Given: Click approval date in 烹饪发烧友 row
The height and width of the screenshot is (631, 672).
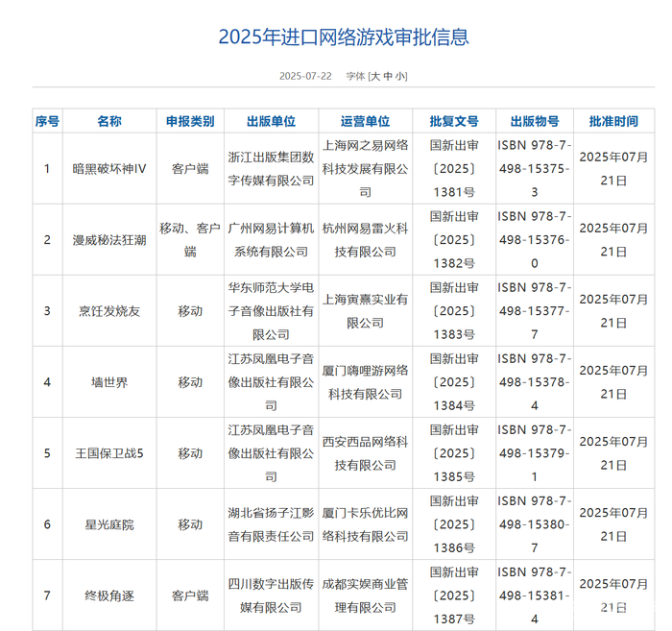Looking at the screenshot, I should pyautogui.click(x=613, y=311).
